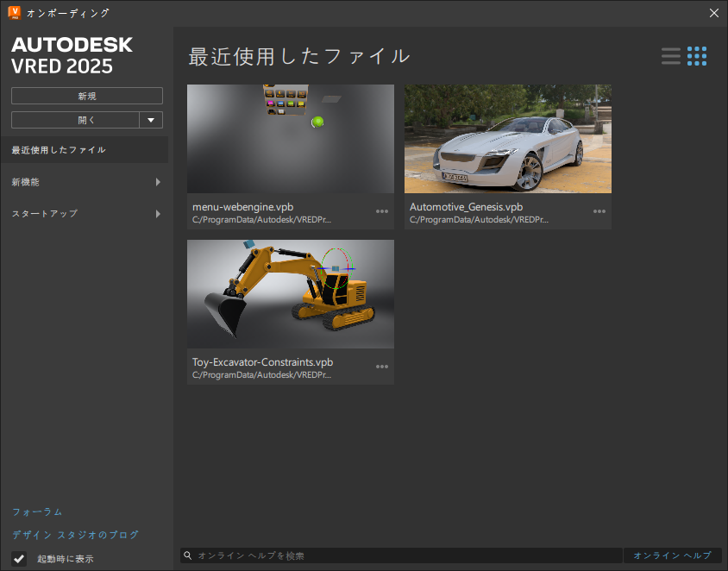Open the dropdown arrow beside 開く
This screenshot has width=728, height=571.
[x=151, y=120]
